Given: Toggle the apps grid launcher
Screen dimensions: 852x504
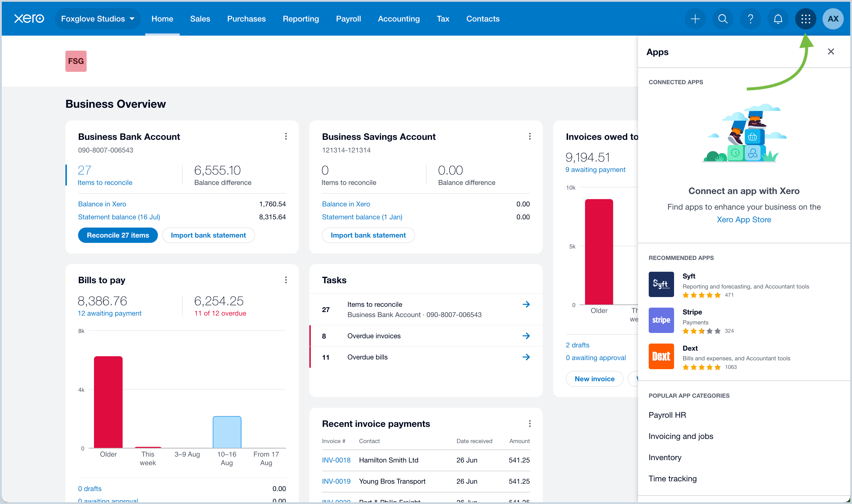Looking at the screenshot, I should point(805,19).
